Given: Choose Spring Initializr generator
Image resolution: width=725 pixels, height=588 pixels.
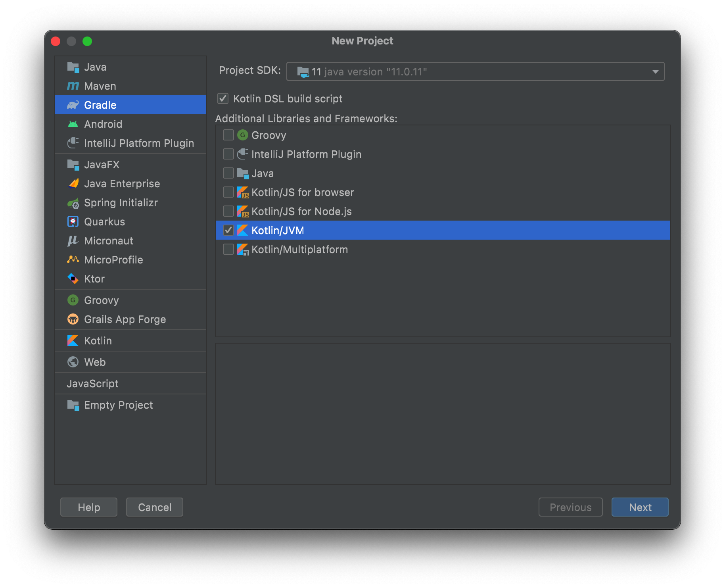Looking at the screenshot, I should 130,202.
